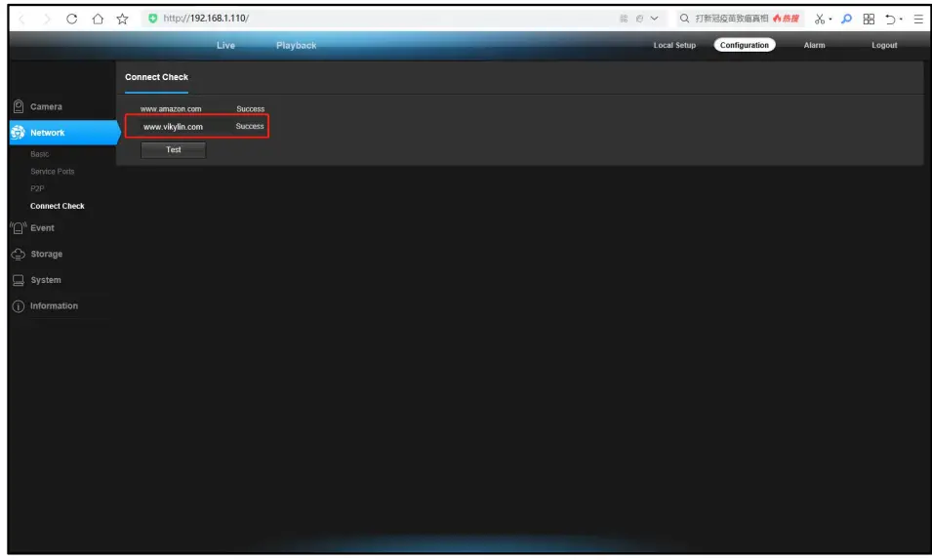Viewport: 932px width, 560px height.
Task: Click the browser back arrow
Action: pyautogui.click(x=22, y=19)
